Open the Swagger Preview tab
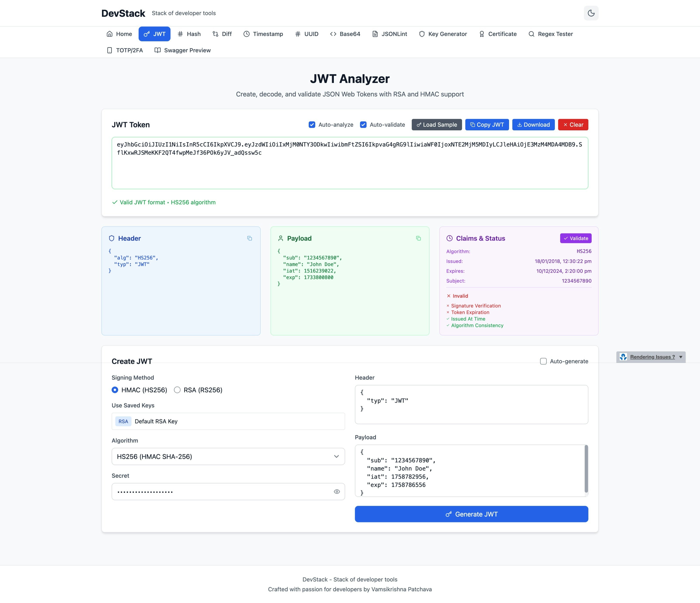Screen dimensions: 700x603 182,50
